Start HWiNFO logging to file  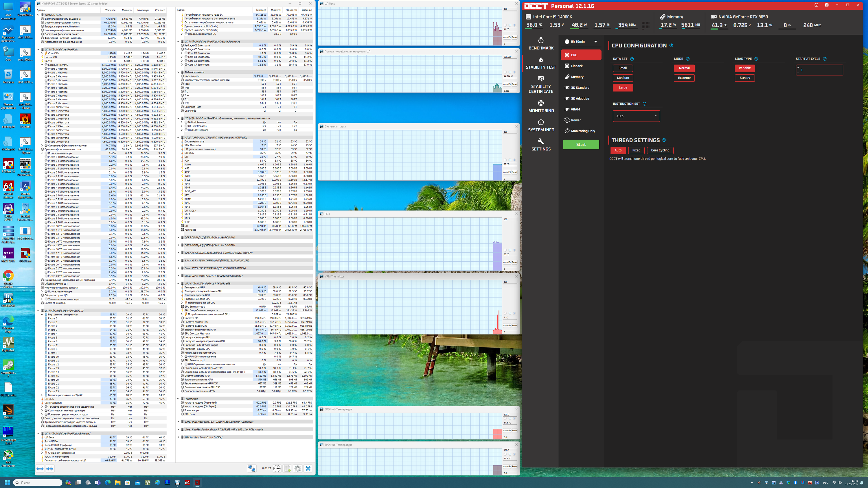[287, 468]
